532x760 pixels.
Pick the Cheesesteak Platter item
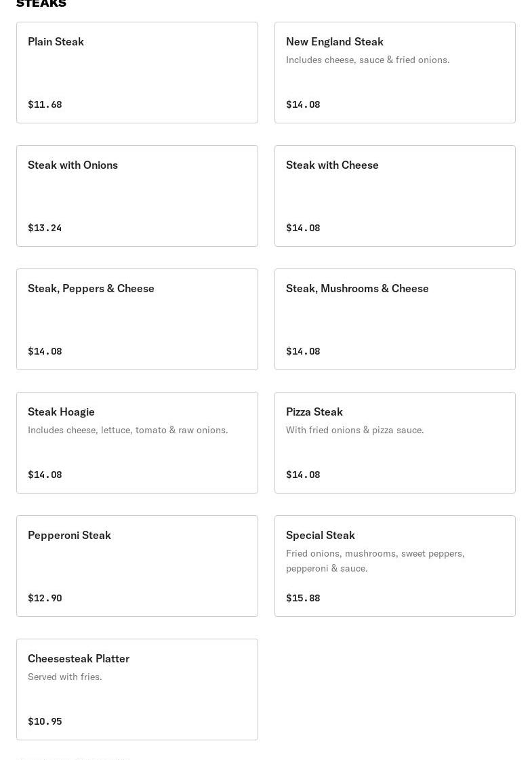pos(137,689)
